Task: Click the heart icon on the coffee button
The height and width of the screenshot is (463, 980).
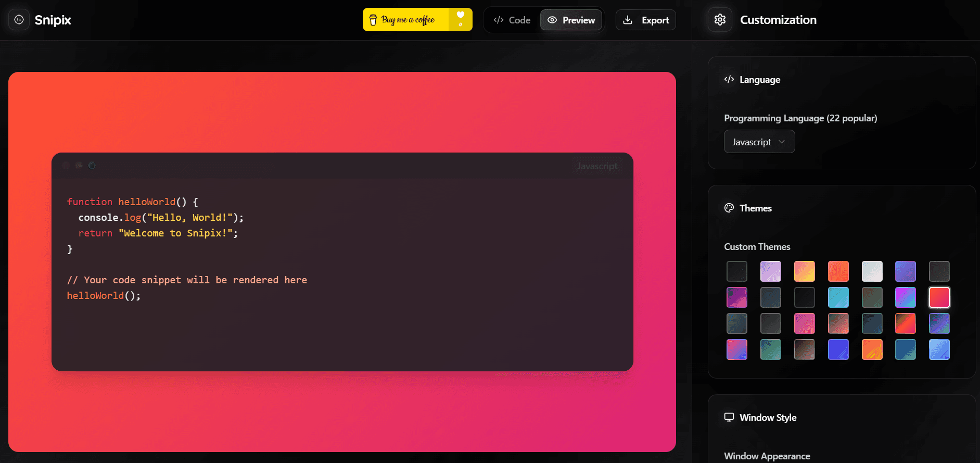Action: (460, 16)
